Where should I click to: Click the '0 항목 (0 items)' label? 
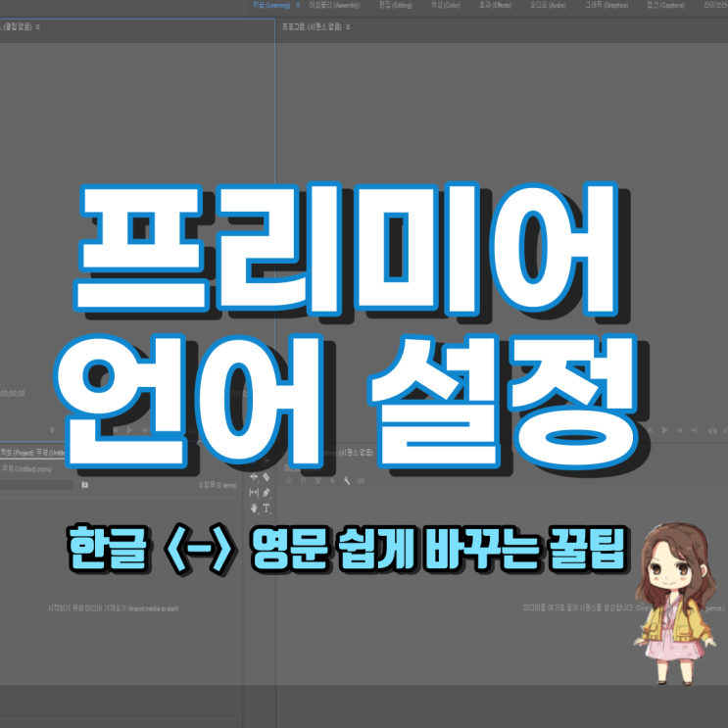218,485
